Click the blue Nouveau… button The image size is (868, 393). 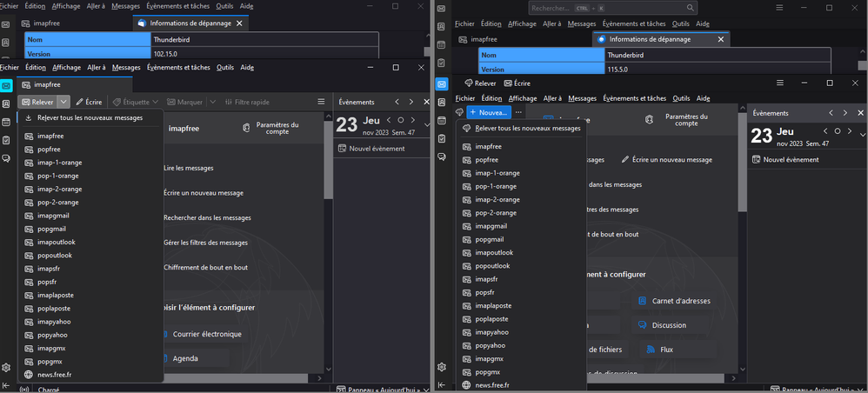(488, 112)
